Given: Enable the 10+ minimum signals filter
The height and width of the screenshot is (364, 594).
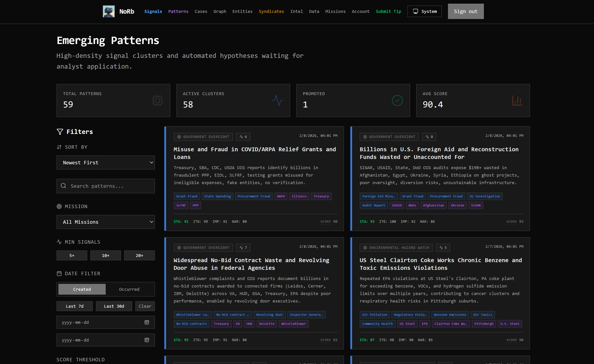Looking at the screenshot, I should point(106,255).
